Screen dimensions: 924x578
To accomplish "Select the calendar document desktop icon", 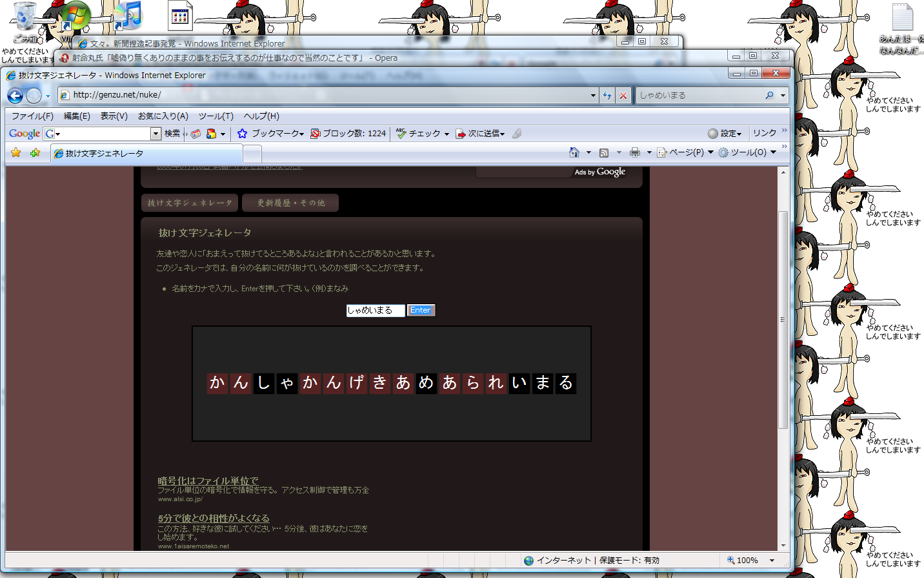I will click(x=180, y=16).
